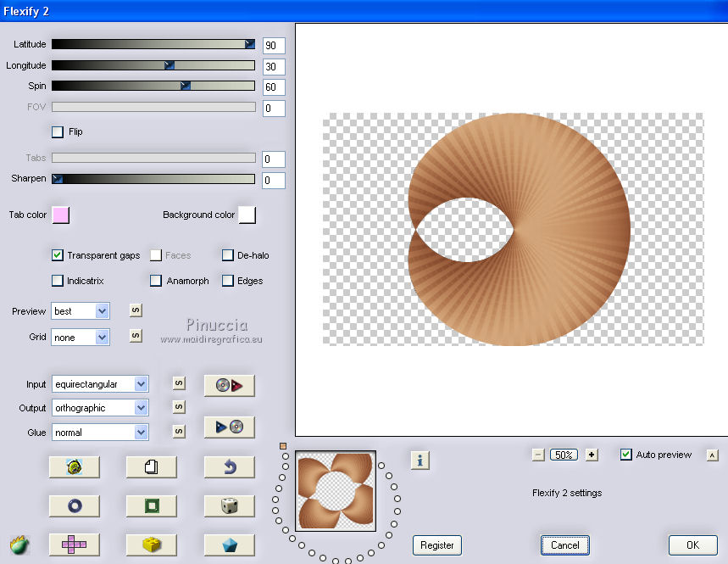Uncheck Transparent gaps
This screenshot has height=564, width=728.
(x=58, y=255)
